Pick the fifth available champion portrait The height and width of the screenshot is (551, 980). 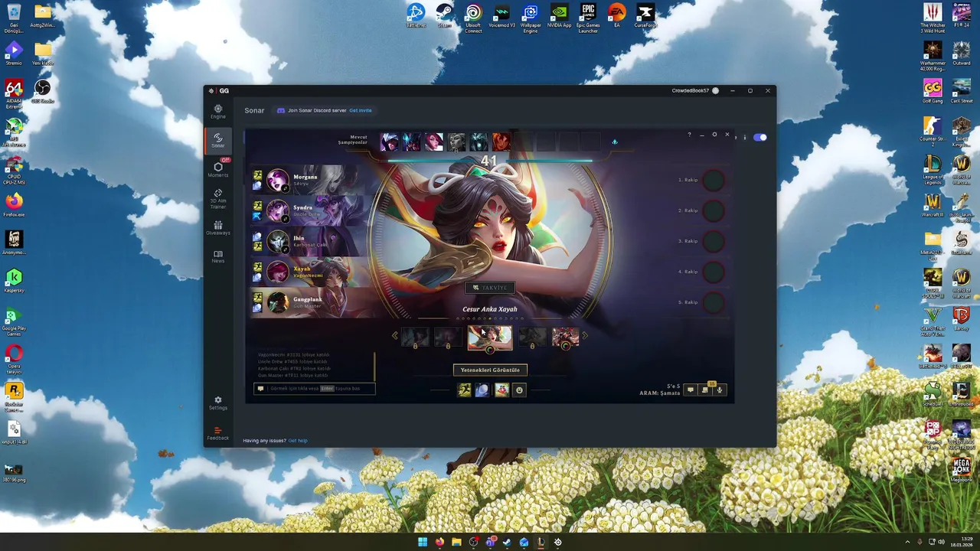pyautogui.click(x=479, y=142)
